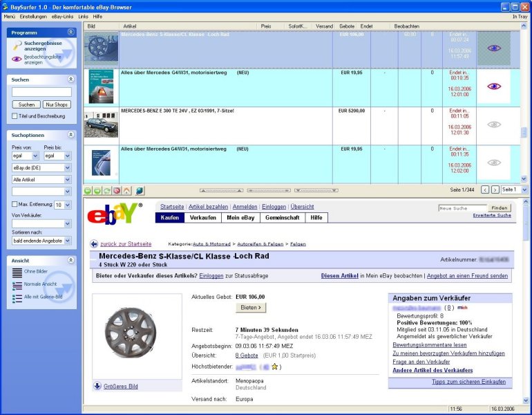Image resolution: width=532 pixels, height=415 pixels.
Task: Click the eBay logo
Action: pos(115,213)
